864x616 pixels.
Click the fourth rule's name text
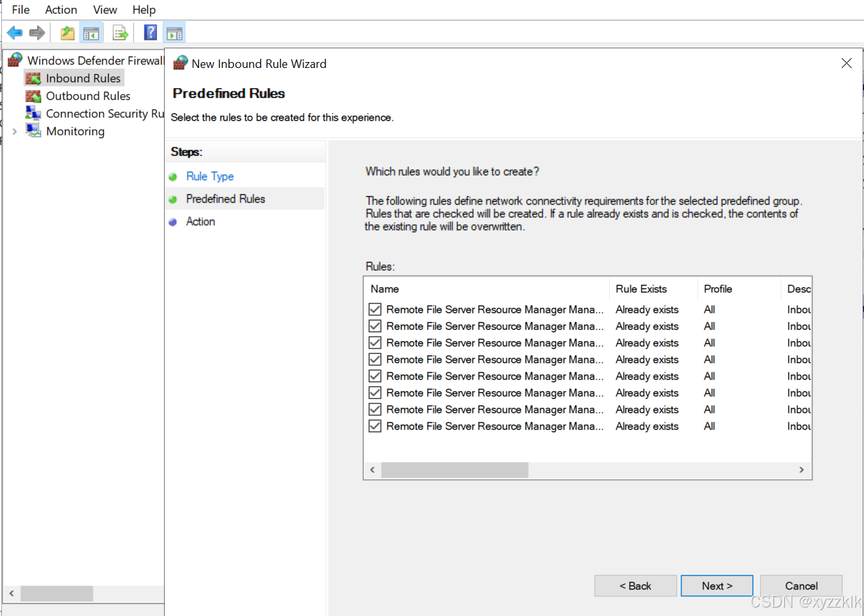click(x=495, y=359)
